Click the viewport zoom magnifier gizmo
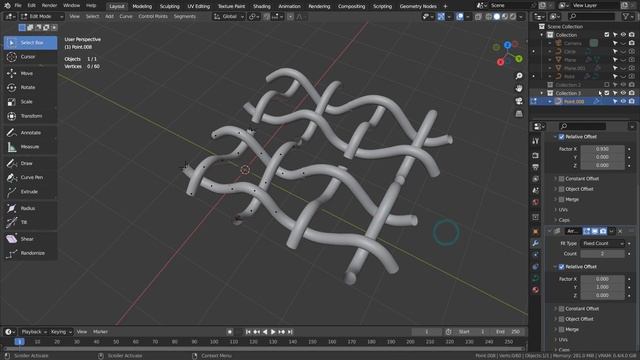The width and height of the screenshot is (640, 360). click(x=519, y=76)
